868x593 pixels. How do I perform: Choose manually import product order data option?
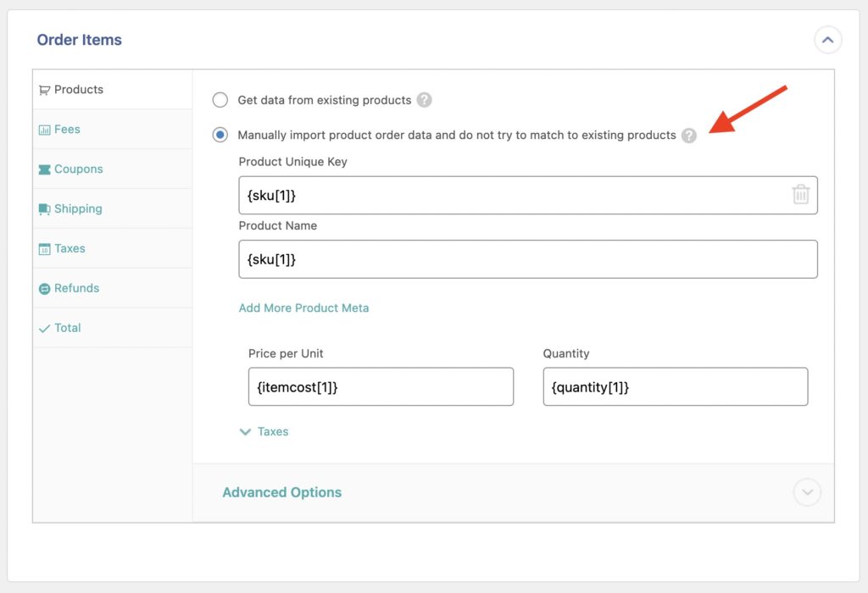point(220,135)
